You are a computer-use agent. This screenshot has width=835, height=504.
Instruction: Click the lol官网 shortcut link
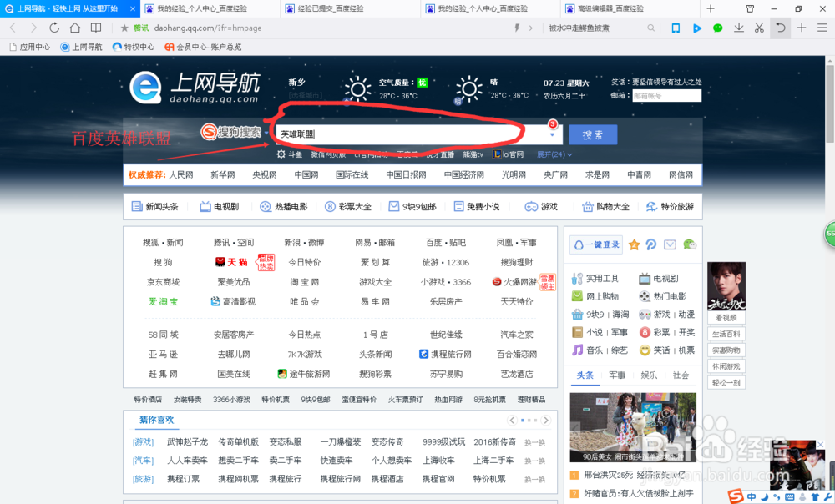coord(508,154)
